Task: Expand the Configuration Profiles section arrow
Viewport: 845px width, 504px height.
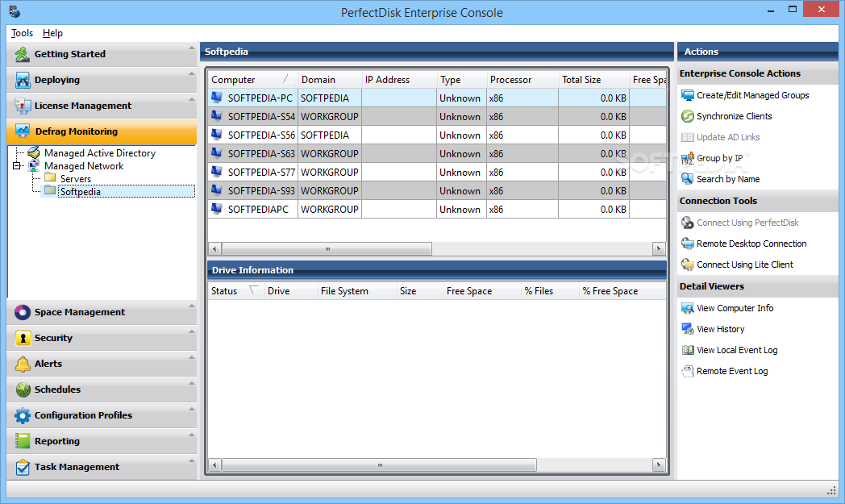Action: pyautogui.click(x=191, y=409)
